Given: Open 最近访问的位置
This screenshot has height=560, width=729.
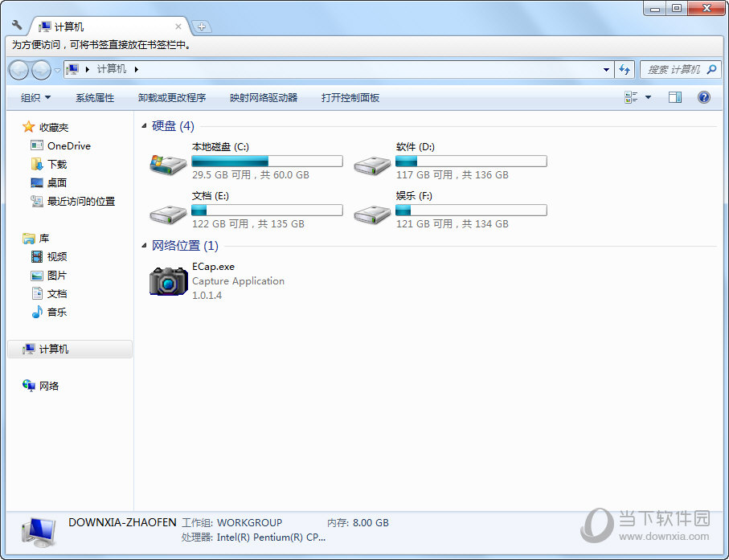Looking at the screenshot, I should 73,201.
